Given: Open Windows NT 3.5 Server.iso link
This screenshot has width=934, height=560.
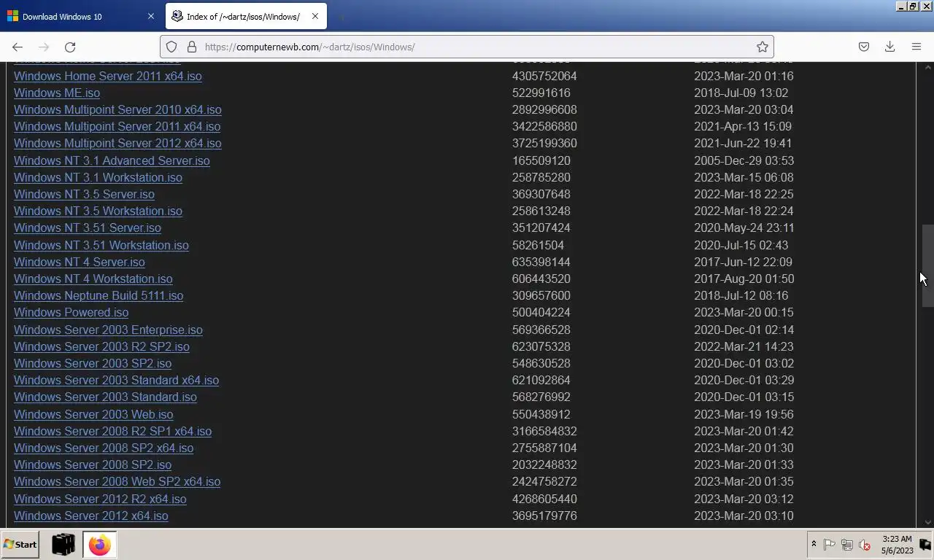Looking at the screenshot, I should click(x=84, y=194).
